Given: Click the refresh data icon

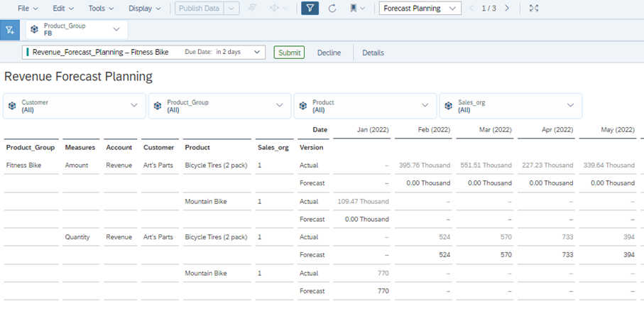Looking at the screenshot, I should click(x=332, y=9).
